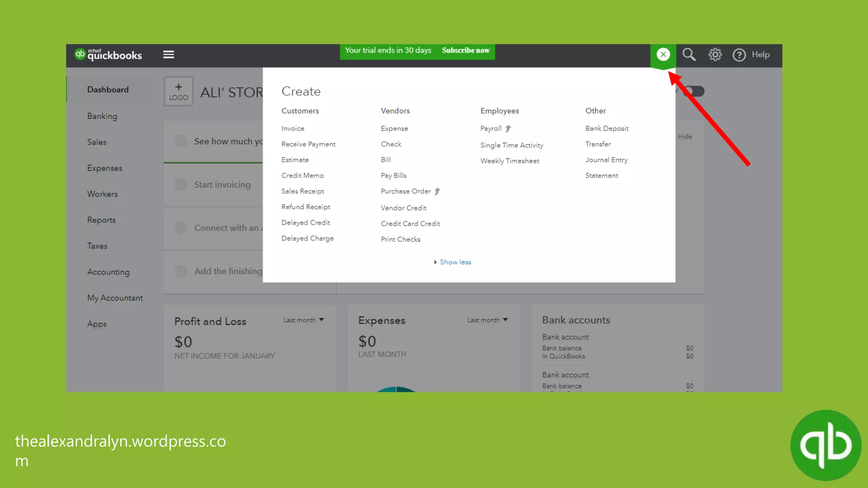Open Expenses Last month dropdown
Viewport: 868px width, 488px height.
tap(487, 320)
